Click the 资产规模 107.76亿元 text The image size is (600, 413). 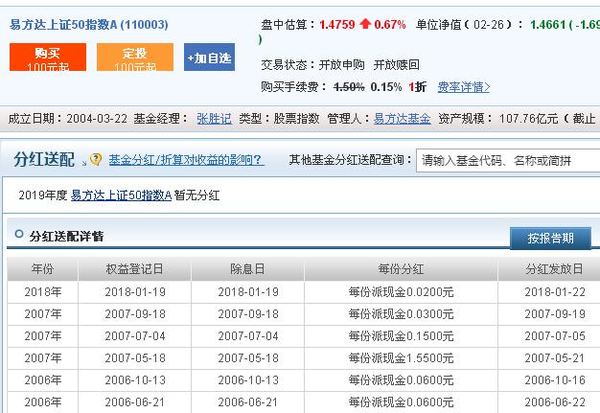pos(498,119)
